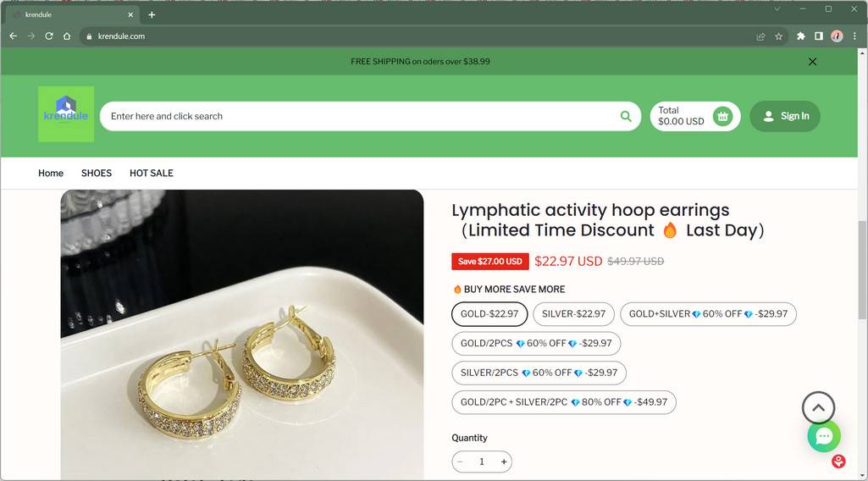This screenshot has width=868, height=481.
Task: Dismiss the free shipping banner
Action: (x=812, y=62)
